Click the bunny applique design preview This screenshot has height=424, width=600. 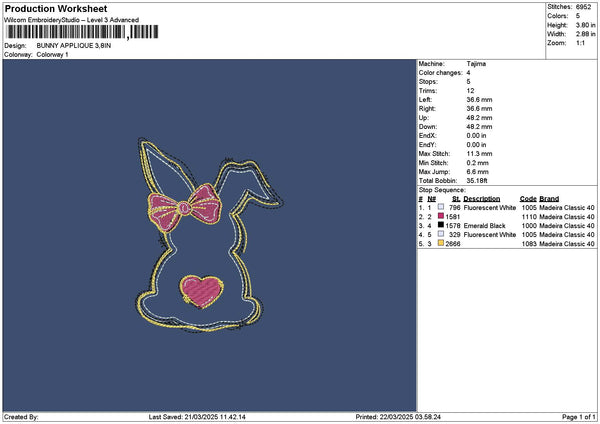210,235
